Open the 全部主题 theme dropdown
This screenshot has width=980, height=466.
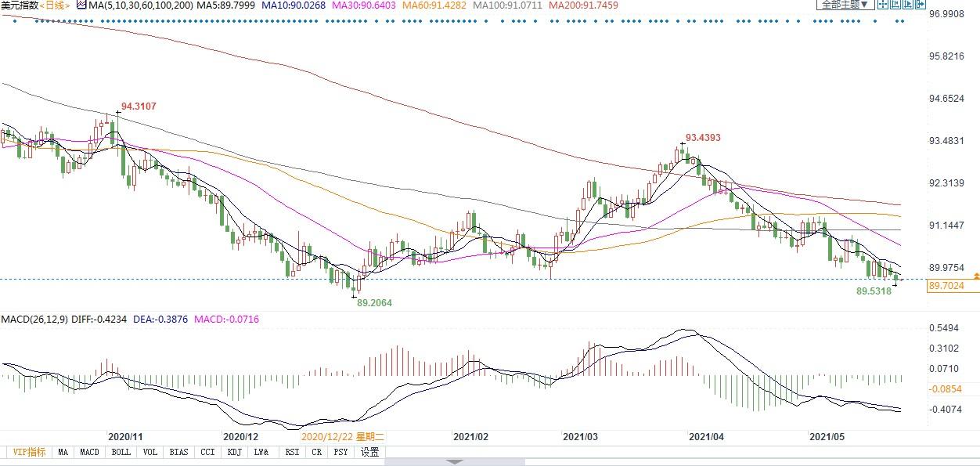[x=845, y=4]
